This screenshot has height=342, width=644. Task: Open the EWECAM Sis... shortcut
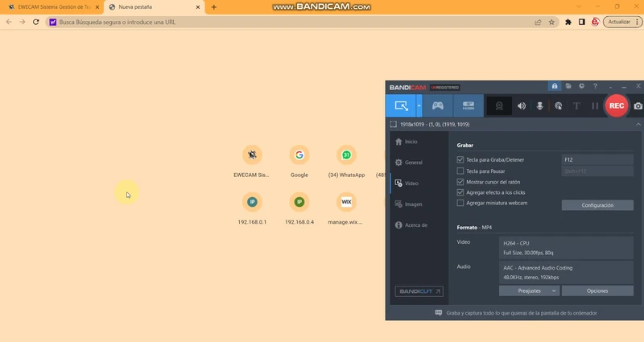[x=252, y=162]
